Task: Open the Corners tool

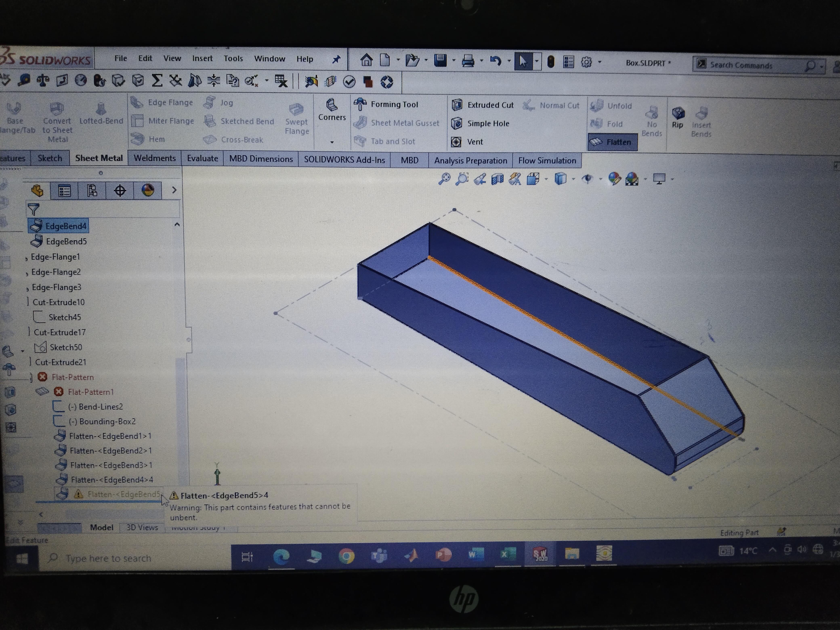Action: click(x=332, y=110)
